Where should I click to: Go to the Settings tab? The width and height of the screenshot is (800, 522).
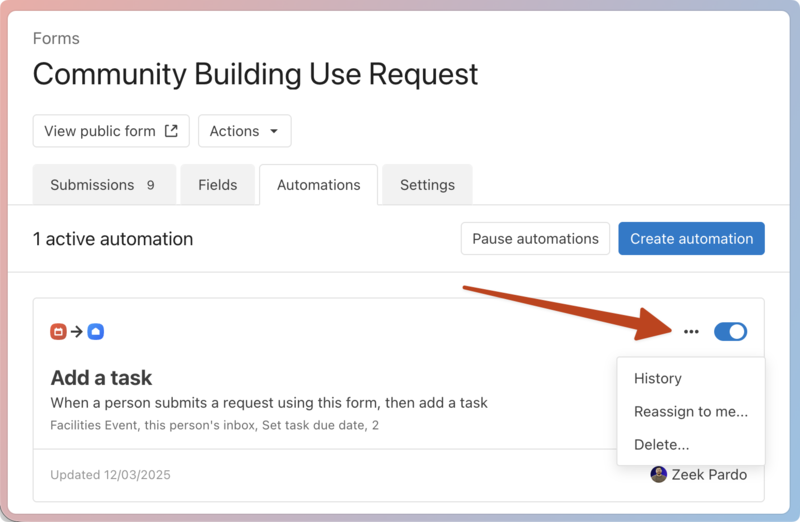427,185
